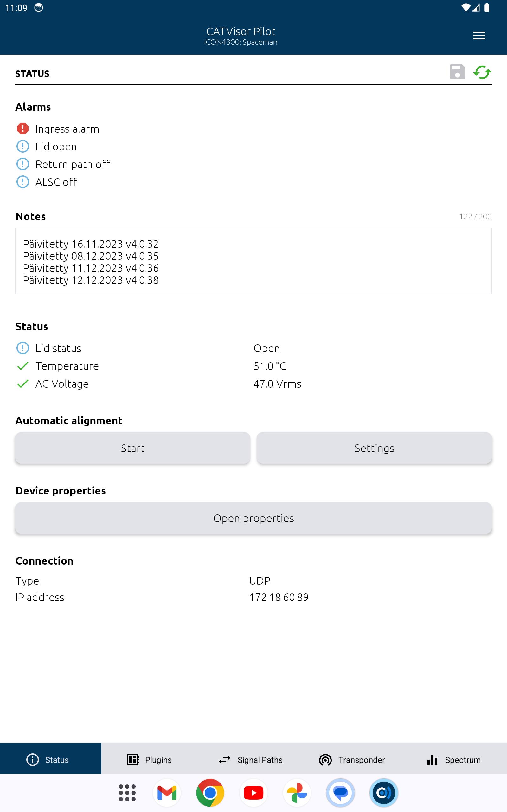The width and height of the screenshot is (507, 812).
Task: Click the Lid open alarm icon
Action: tap(23, 146)
